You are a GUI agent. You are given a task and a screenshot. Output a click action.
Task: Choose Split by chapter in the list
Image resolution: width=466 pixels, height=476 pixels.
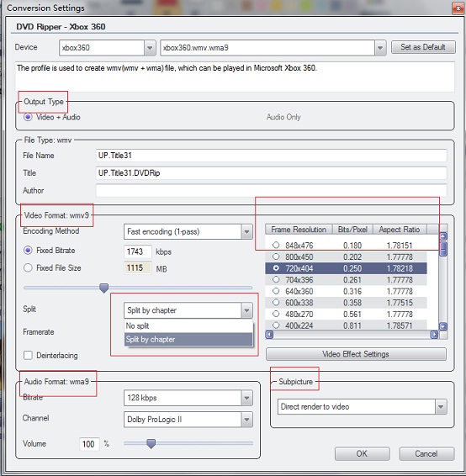pos(188,340)
